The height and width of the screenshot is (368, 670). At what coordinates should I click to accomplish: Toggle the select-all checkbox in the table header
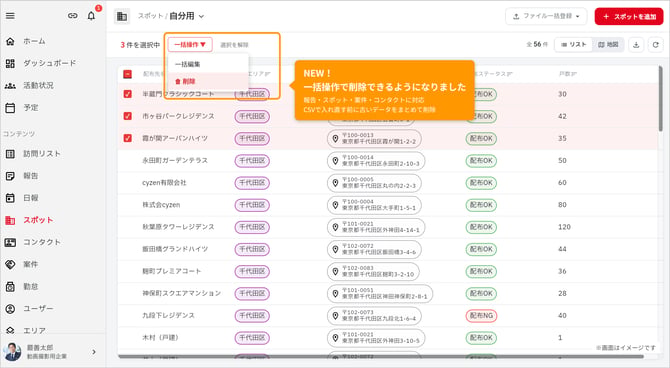tap(127, 74)
